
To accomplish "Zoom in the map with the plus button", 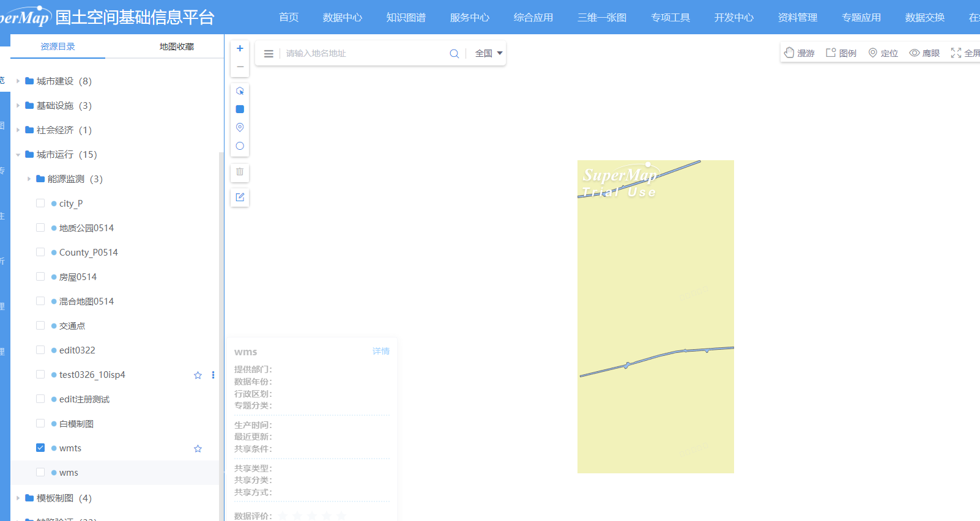I will 240,48.
